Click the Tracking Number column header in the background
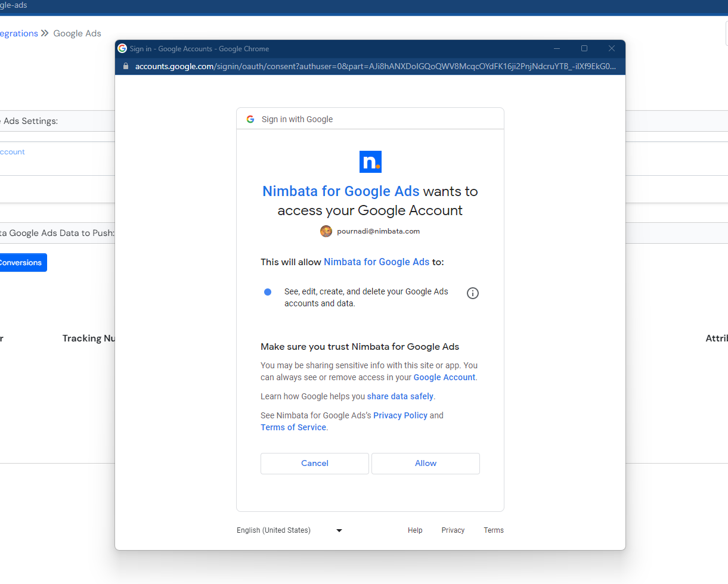The height and width of the screenshot is (584, 728). coord(89,338)
